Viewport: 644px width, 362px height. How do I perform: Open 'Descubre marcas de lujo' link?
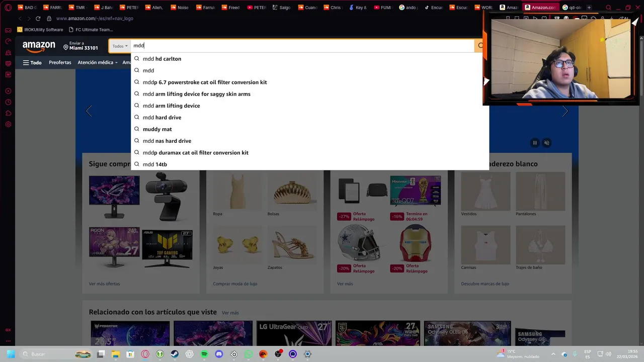click(485, 284)
